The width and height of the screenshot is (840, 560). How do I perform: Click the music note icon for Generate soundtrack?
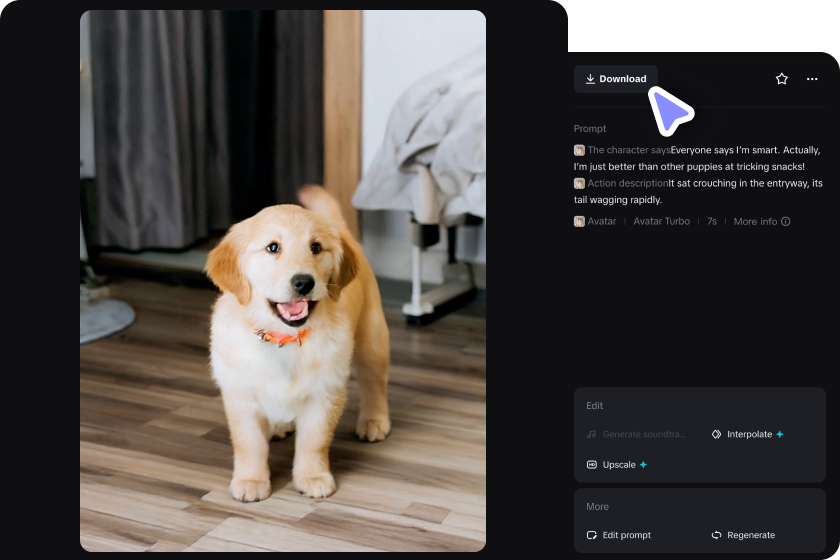[591, 434]
